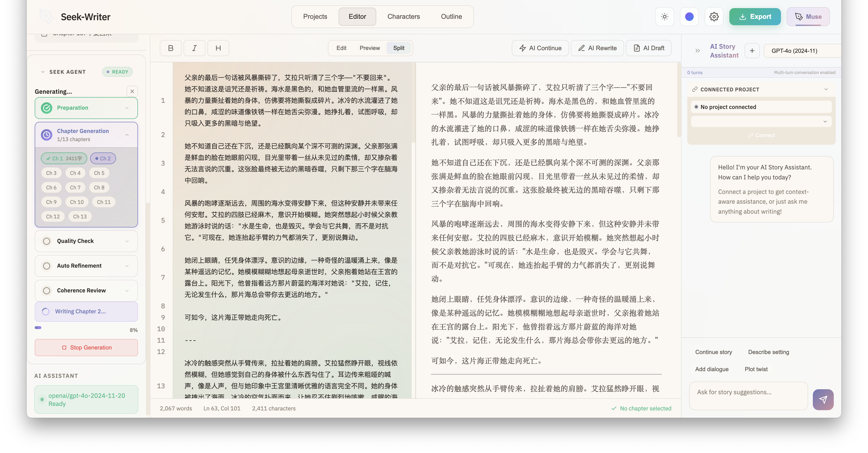Close the Generating panel
Screen dimensions: 868x453
pyautogui.click(x=132, y=91)
